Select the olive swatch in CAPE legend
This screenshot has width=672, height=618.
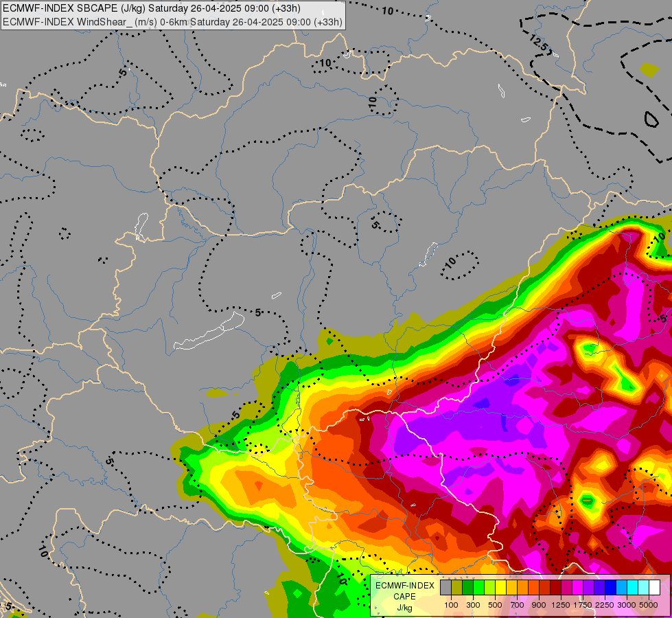[457, 588]
